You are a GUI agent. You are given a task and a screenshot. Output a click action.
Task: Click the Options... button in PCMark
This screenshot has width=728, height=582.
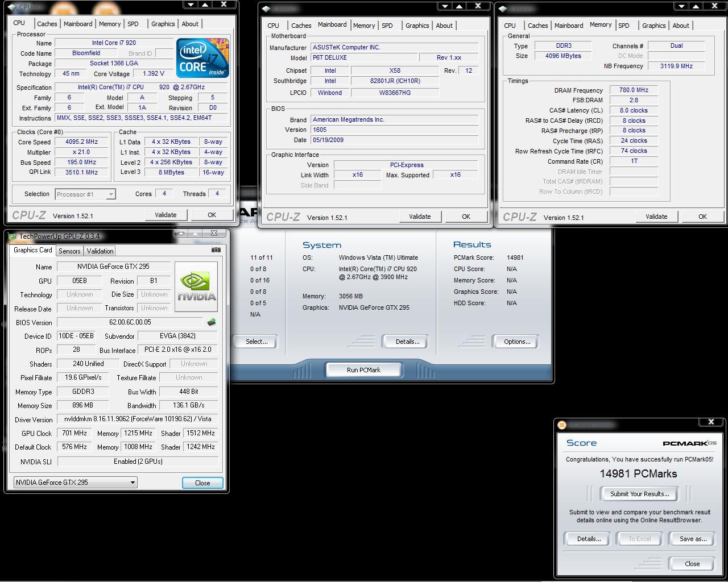point(518,342)
